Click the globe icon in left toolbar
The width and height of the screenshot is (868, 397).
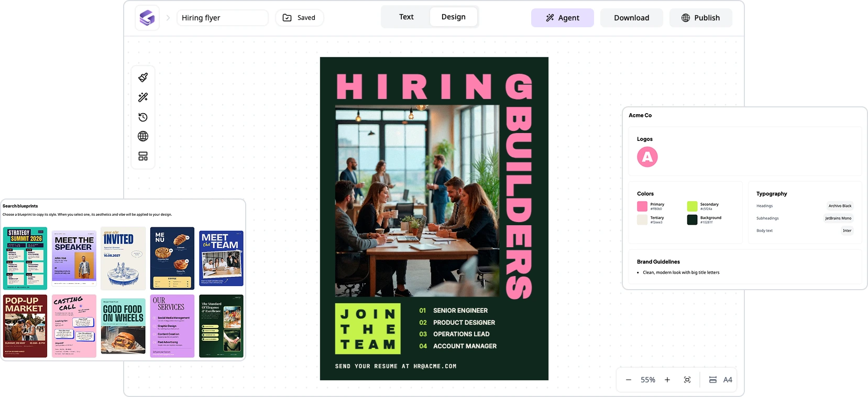[143, 136]
